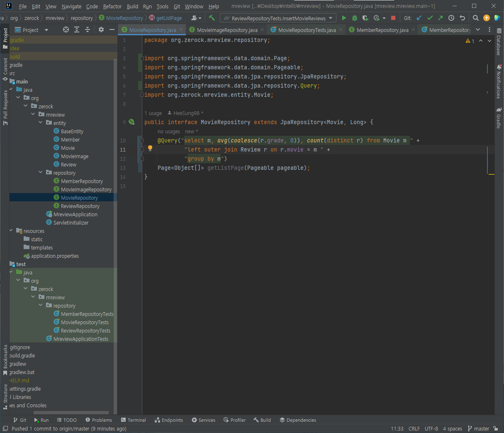Toggle tool window bars bottom-left icon
This screenshot has height=433, width=504.
pyautogui.click(x=5, y=428)
